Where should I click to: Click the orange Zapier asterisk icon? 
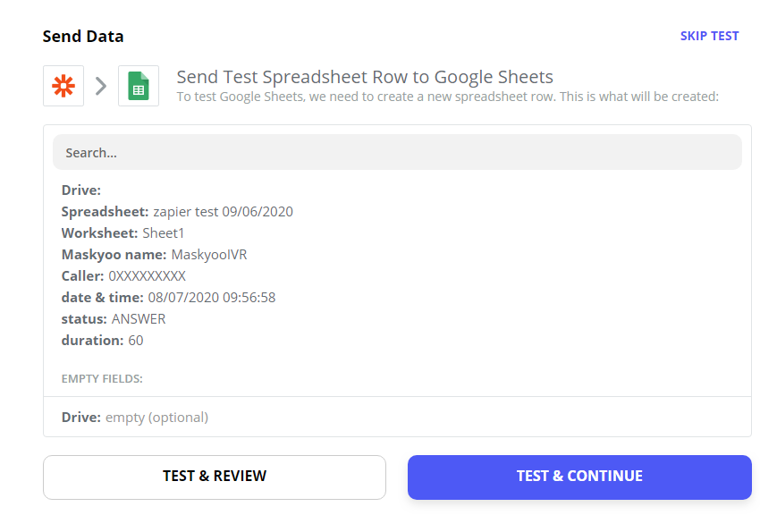63,86
